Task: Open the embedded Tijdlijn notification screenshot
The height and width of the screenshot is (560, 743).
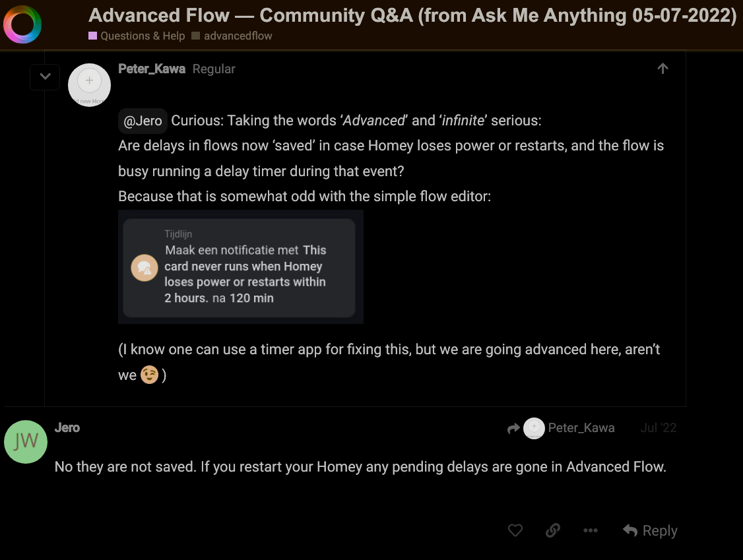Action: [x=240, y=266]
